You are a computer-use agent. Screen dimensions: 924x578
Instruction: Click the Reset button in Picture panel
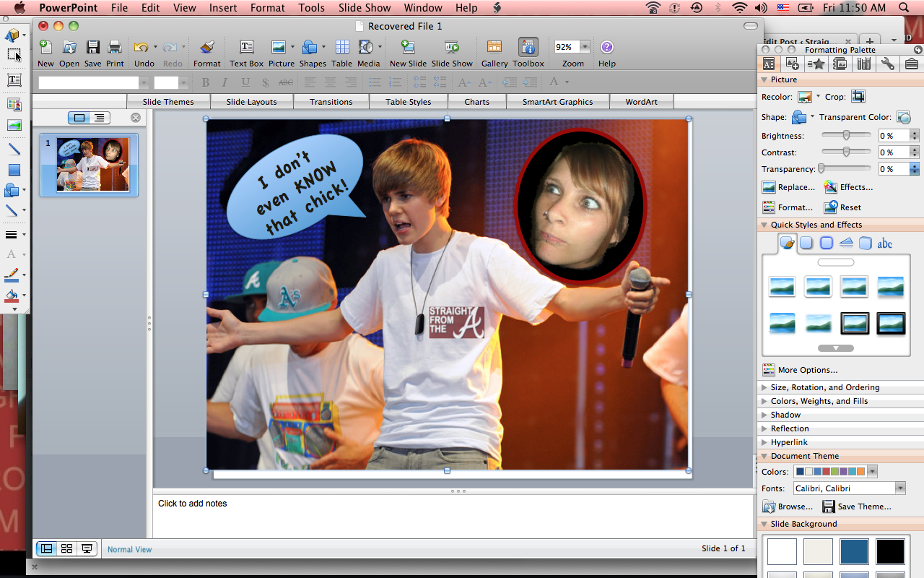tap(843, 207)
